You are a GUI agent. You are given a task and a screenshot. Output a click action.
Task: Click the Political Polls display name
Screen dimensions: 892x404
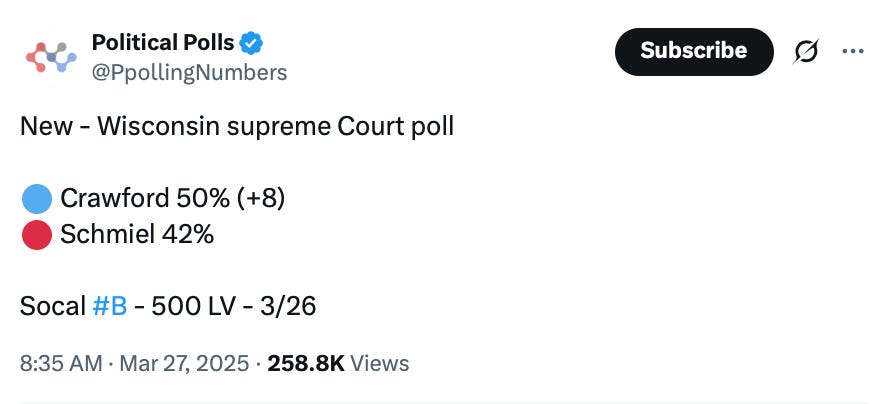pos(163,43)
